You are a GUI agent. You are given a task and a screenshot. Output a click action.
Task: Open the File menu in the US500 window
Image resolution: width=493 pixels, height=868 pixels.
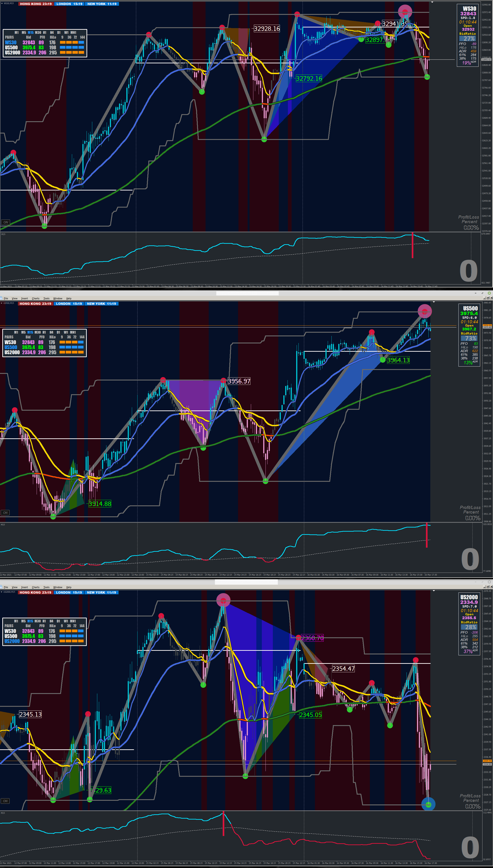6,298
